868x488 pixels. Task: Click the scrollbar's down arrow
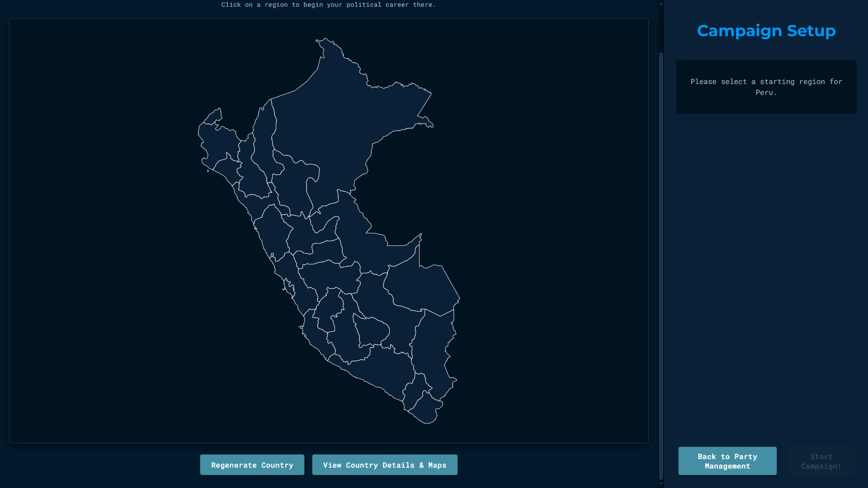click(661, 484)
